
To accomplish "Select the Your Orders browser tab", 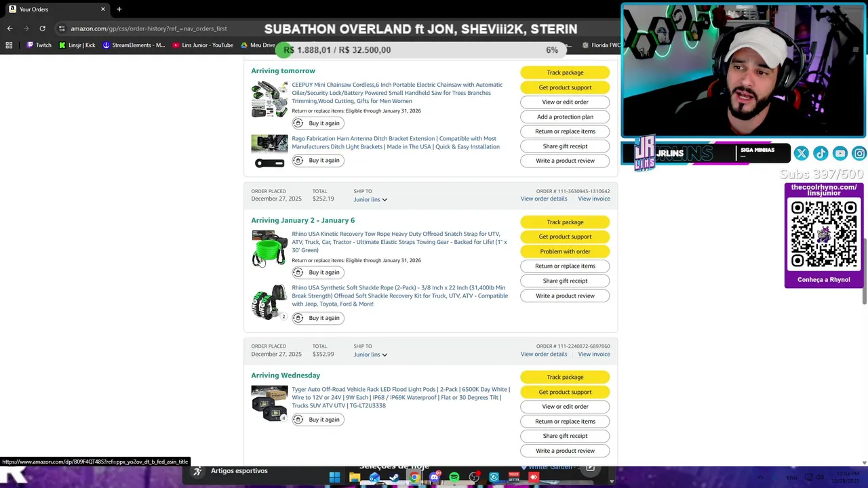I will [x=56, y=9].
